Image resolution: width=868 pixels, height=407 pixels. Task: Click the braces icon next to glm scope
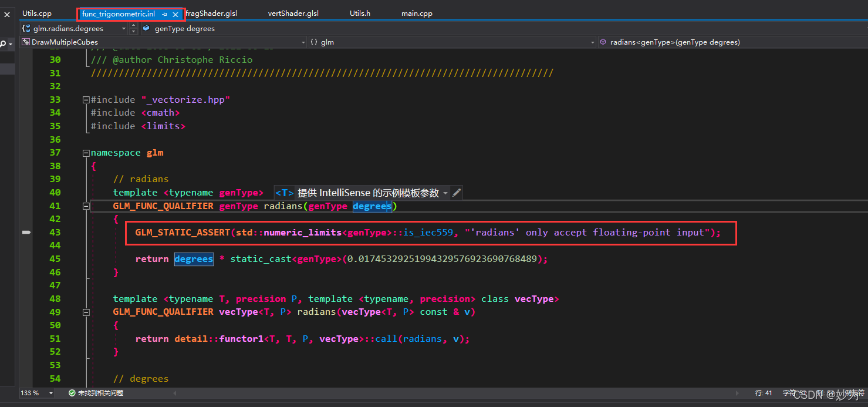point(314,42)
